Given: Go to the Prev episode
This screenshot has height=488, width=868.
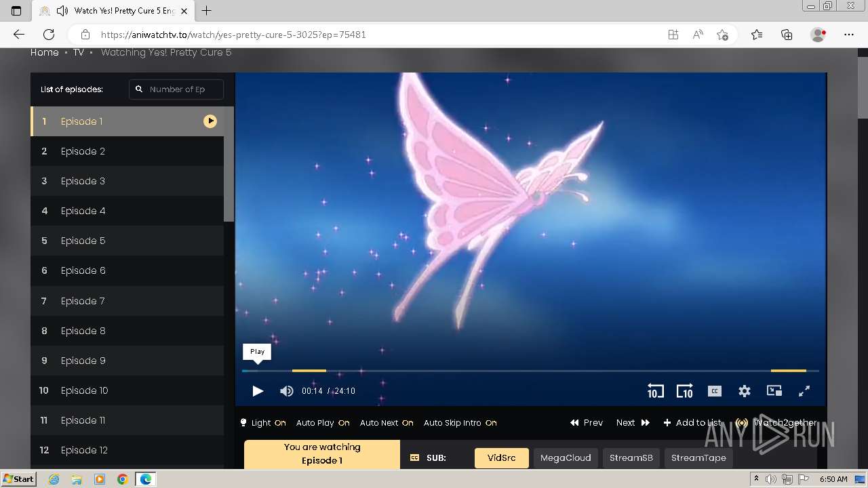Looking at the screenshot, I should pos(587,422).
